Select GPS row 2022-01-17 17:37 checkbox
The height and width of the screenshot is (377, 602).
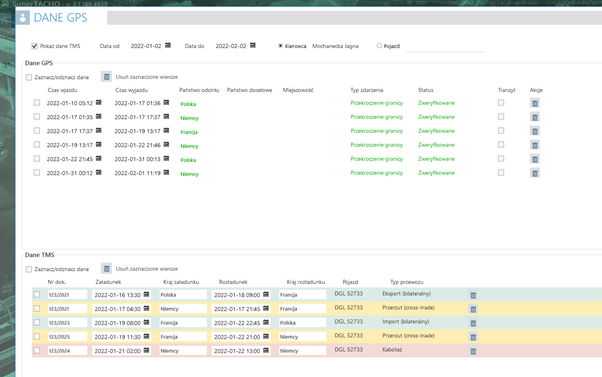36,131
